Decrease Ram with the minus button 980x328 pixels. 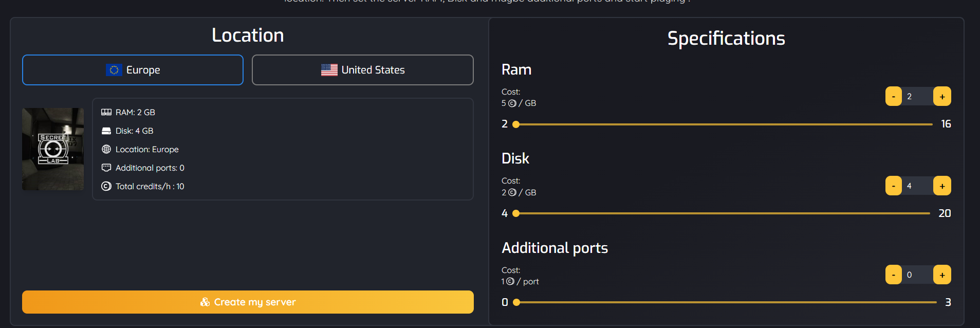[x=894, y=97]
